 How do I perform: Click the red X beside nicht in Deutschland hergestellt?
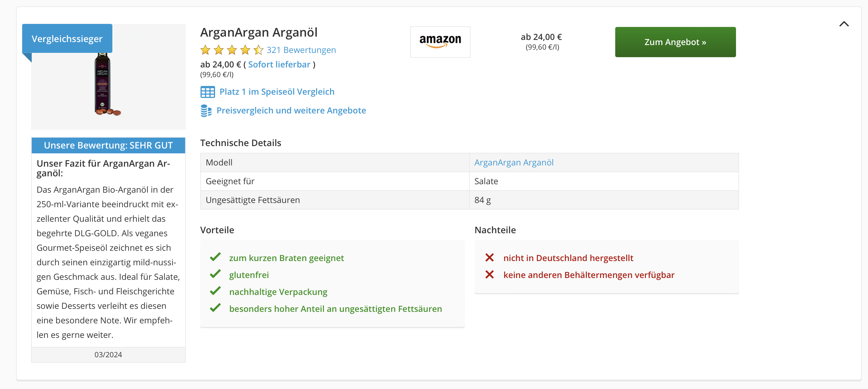click(x=490, y=258)
